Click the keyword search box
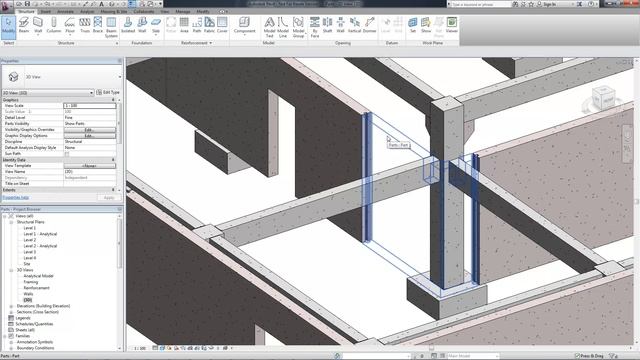The width and height of the screenshot is (640, 360). click(480, 4)
